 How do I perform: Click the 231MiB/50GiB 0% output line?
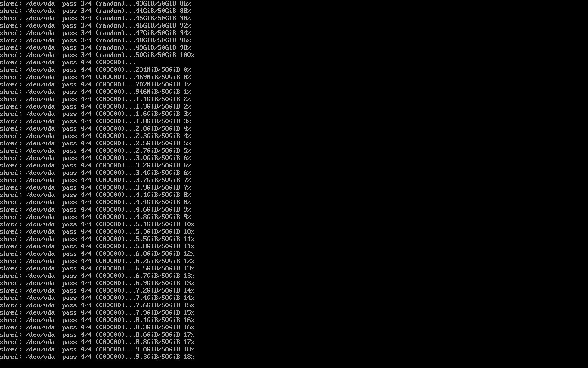click(96, 69)
